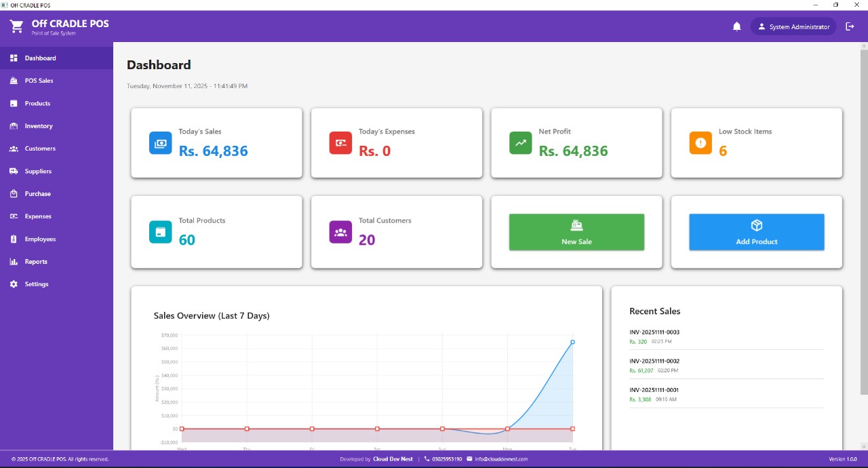Image resolution: width=868 pixels, height=468 pixels.
Task: Click the purple icon on Total Customers card
Action: (x=340, y=232)
